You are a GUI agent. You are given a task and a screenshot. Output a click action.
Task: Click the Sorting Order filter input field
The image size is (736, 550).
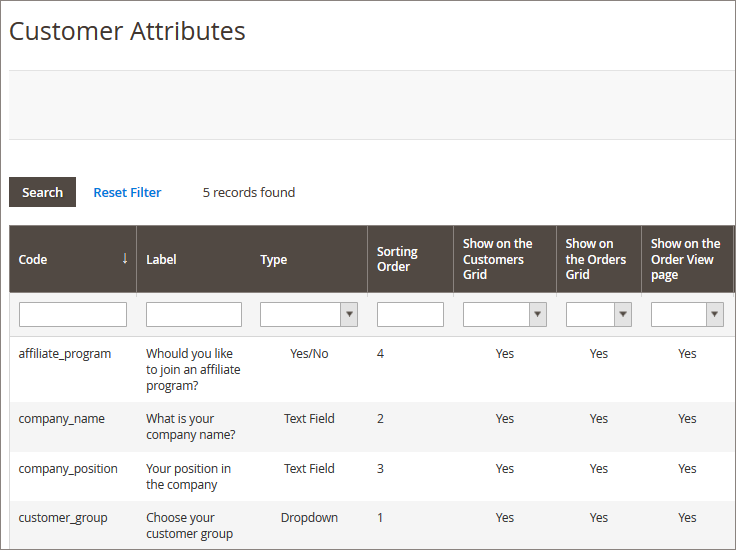pos(410,315)
